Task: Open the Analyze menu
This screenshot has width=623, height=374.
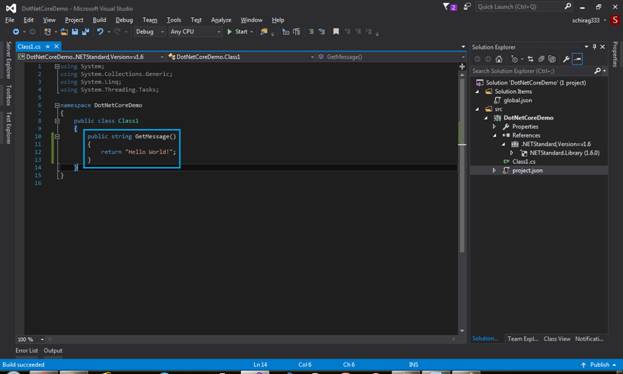Action: pyautogui.click(x=221, y=20)
